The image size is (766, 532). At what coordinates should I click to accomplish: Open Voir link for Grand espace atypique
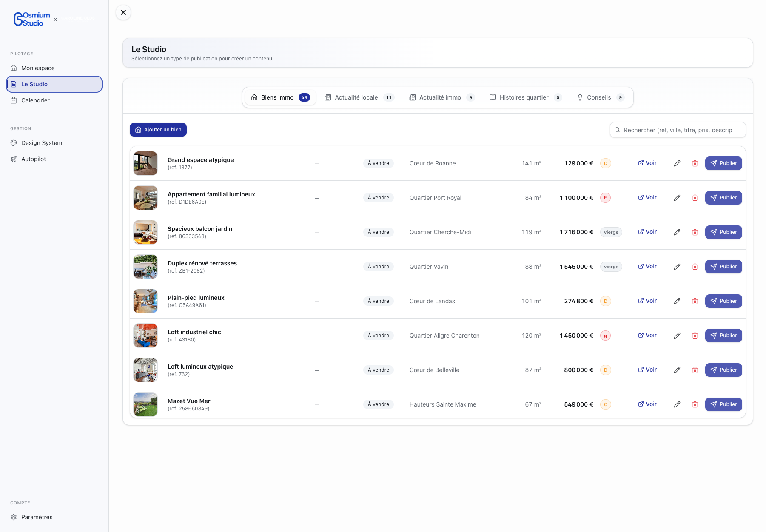(x=647, y=163)
